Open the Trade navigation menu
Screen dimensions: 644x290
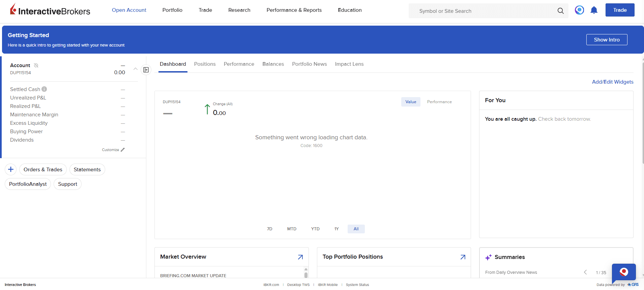click(x=205, y=10)
